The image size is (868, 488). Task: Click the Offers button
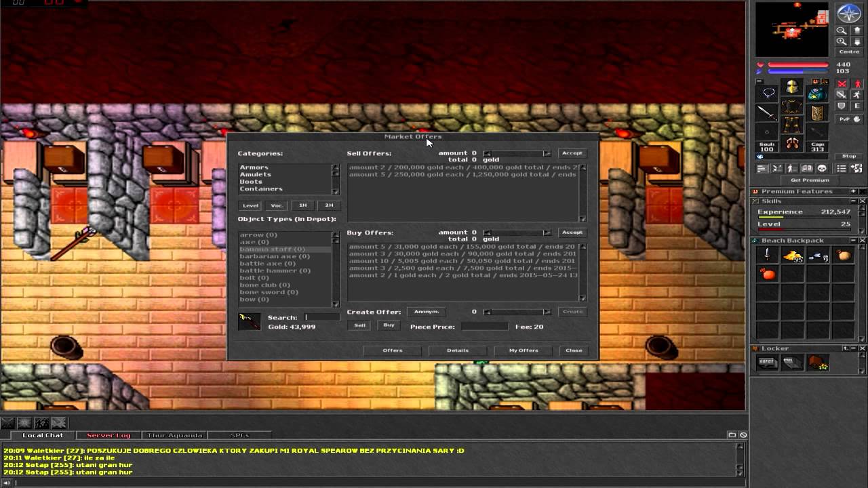[393, 350]
